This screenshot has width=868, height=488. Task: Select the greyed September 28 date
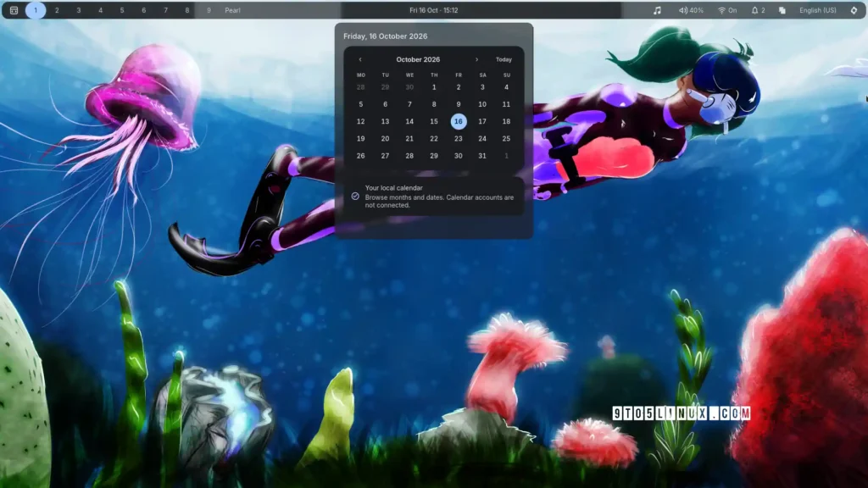(361, 87)
